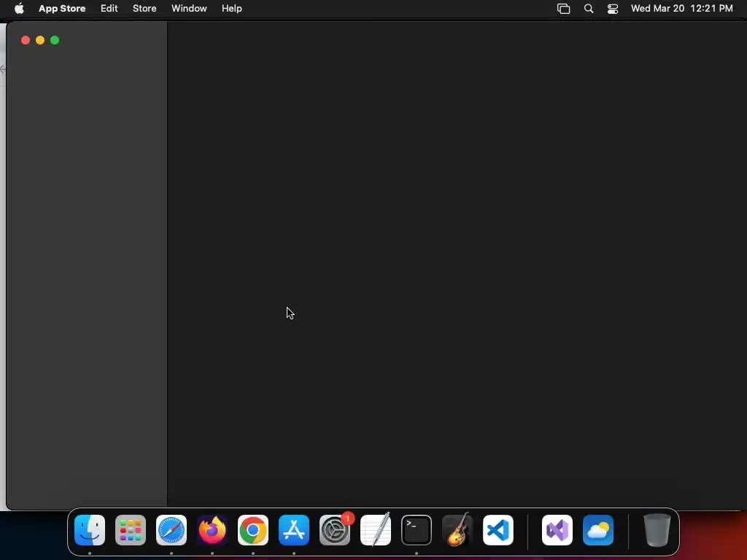
Task: Launch Visual Studio Code from the Dock
Action: click(498, 530)
